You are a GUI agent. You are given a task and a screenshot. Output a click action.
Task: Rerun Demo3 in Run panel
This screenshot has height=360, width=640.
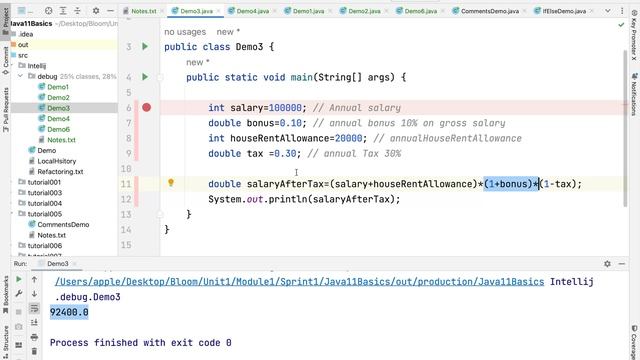tap(19, 280)
